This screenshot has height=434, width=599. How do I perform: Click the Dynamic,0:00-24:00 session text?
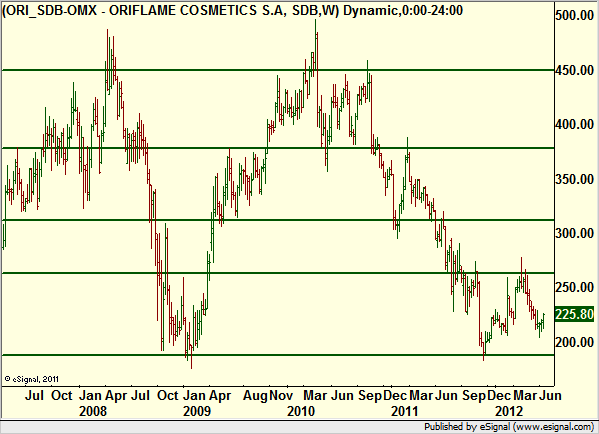tap(403, 10)
